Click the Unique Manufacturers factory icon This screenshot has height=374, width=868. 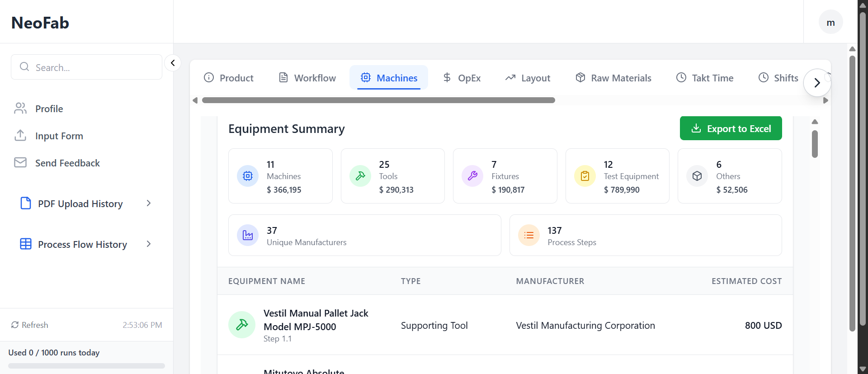248,235
